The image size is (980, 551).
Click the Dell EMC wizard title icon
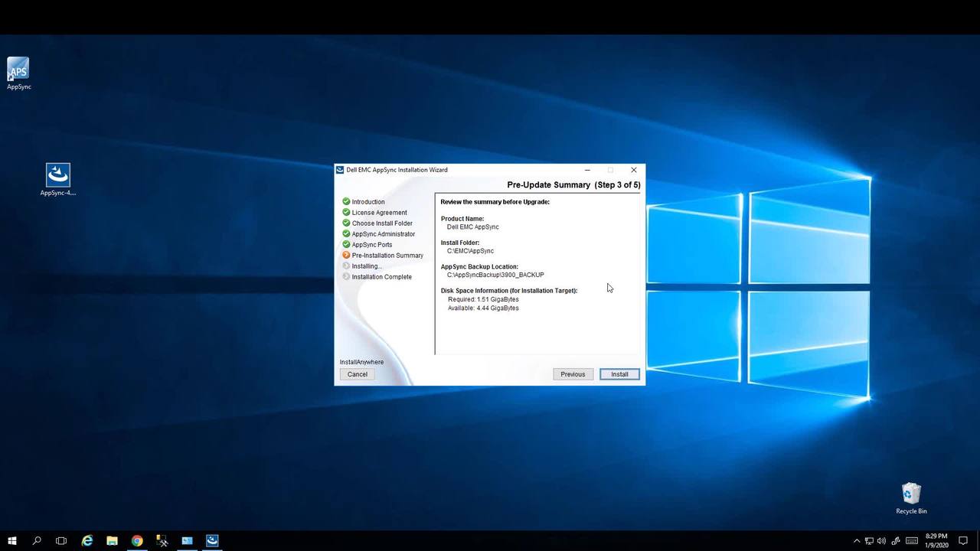click(x=340, y=170)
